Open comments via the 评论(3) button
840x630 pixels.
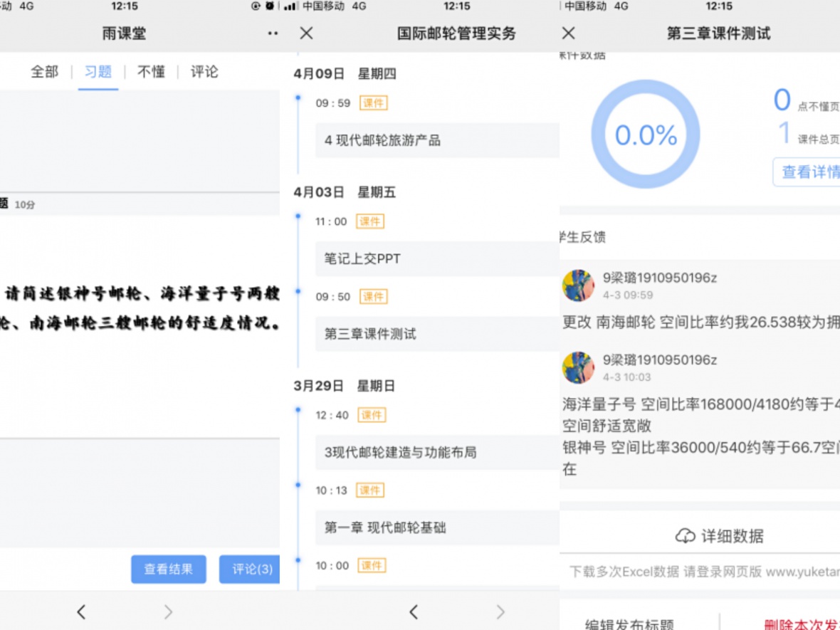[x=251, y=569]
